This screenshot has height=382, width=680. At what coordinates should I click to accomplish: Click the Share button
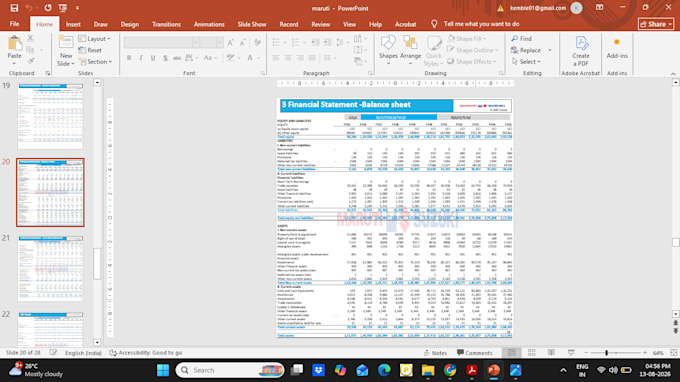click(x=656, y=24)
